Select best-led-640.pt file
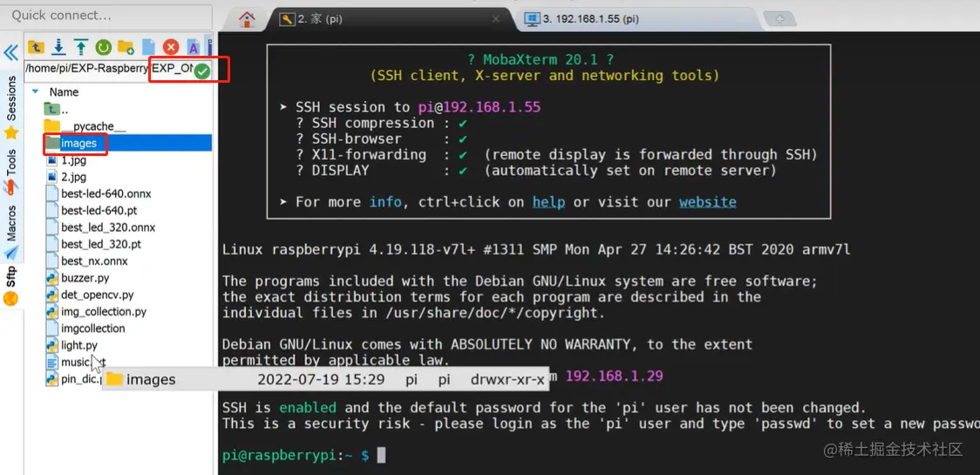This screenshot has width=980, height=475. pyautogui.click(x=99, y=211)
